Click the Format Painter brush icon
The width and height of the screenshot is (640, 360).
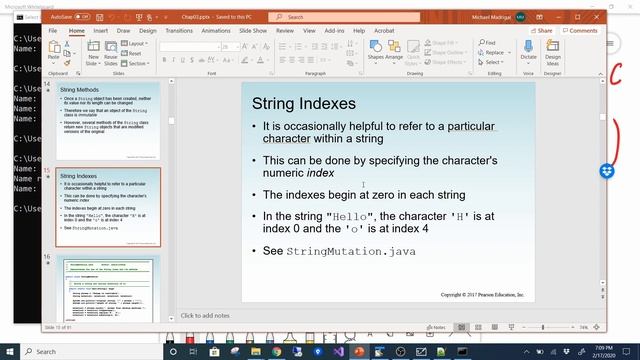pyautogui.click(x=67, y=63)
